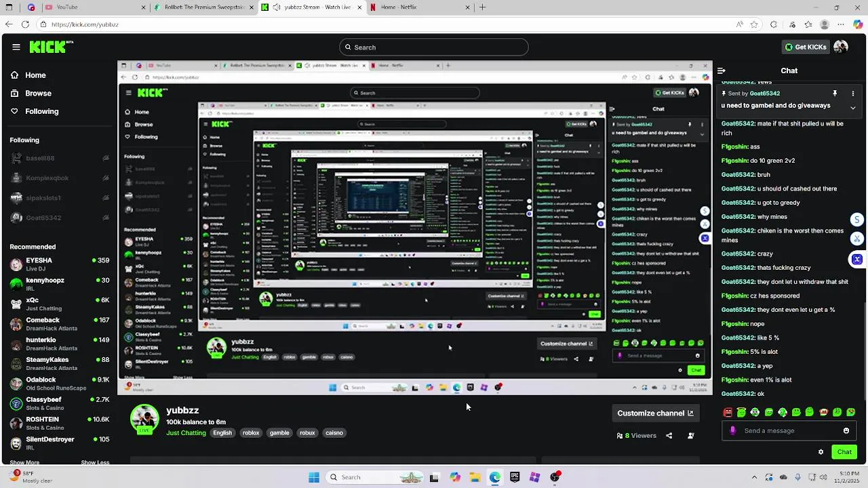Screen dimensions: 868x488
Task: Launch Epic Games from taskbar
Action: pos(515,477)
